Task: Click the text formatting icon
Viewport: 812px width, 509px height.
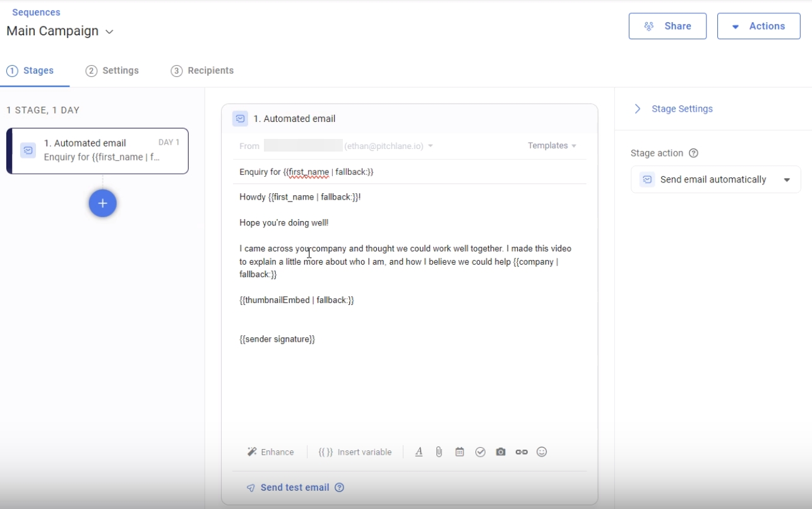Action: 419,452
